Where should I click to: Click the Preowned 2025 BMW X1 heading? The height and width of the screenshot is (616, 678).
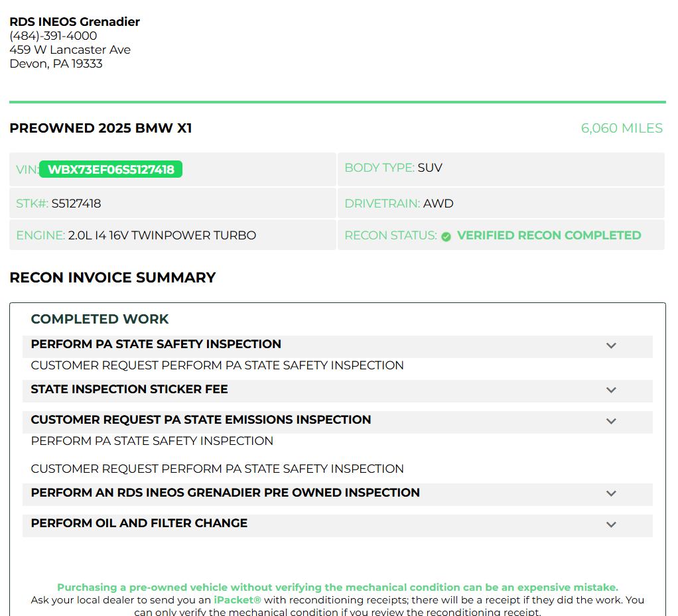(101, 129)
